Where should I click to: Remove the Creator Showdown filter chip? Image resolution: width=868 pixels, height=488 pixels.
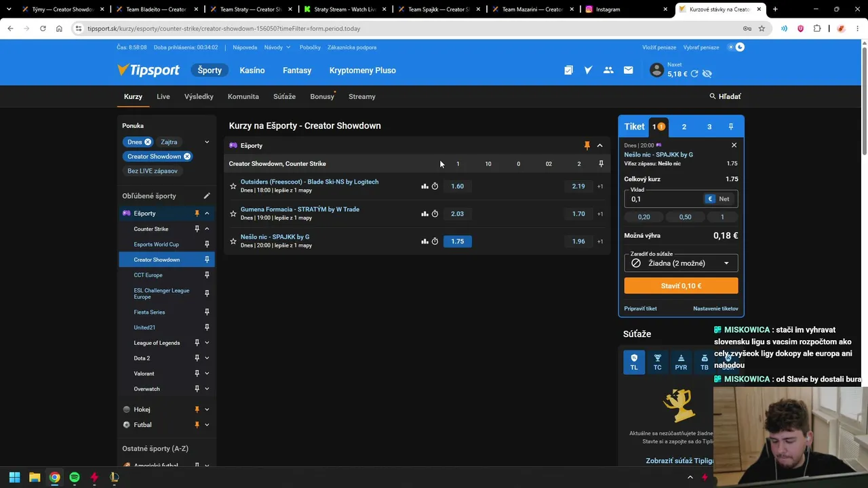click(x=186, y=157)
